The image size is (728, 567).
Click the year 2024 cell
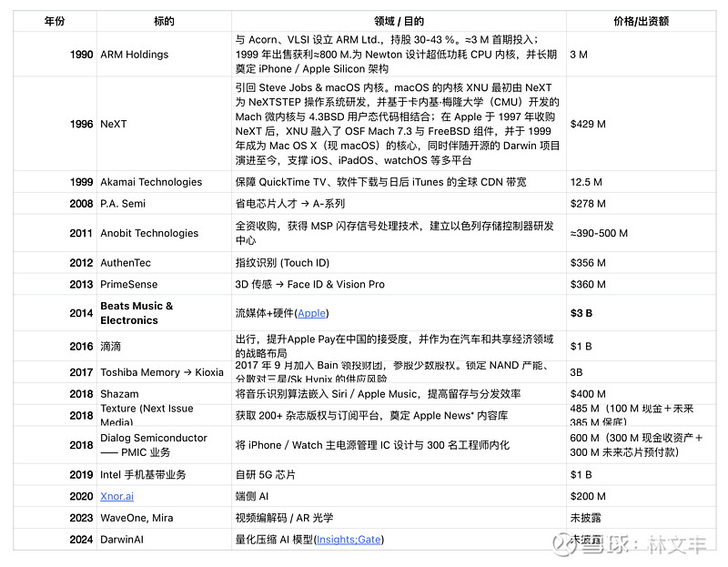[x=55, y=540]
